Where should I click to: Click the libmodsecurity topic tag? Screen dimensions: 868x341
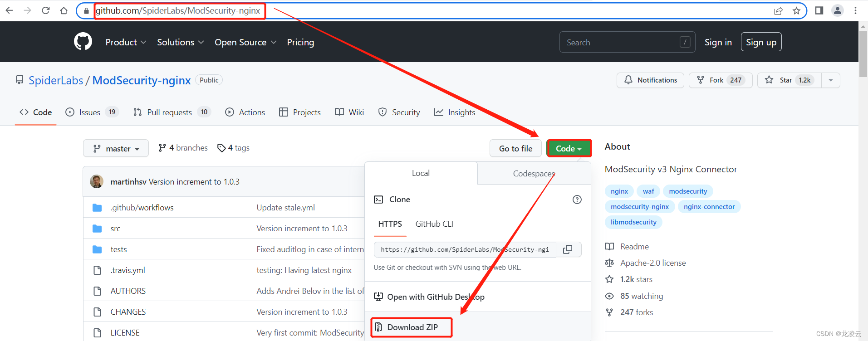[x=633, y=222]
